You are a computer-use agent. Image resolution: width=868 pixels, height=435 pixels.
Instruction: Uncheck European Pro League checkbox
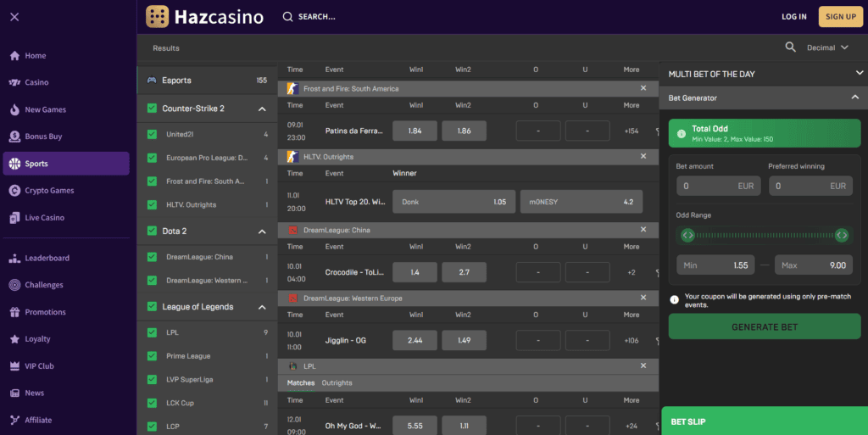click(x=152, y=158)
